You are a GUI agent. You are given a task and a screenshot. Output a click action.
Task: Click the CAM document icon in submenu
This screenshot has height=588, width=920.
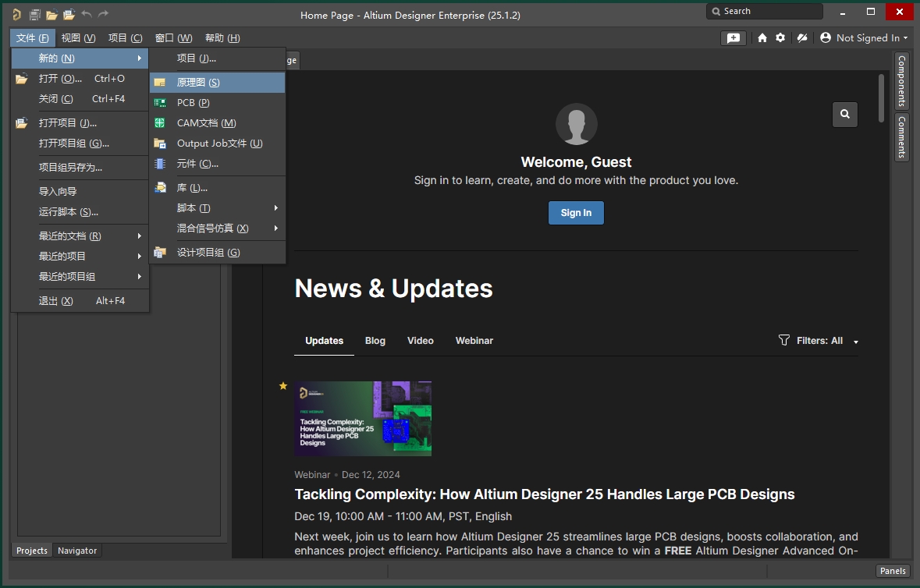coord(160,123)
